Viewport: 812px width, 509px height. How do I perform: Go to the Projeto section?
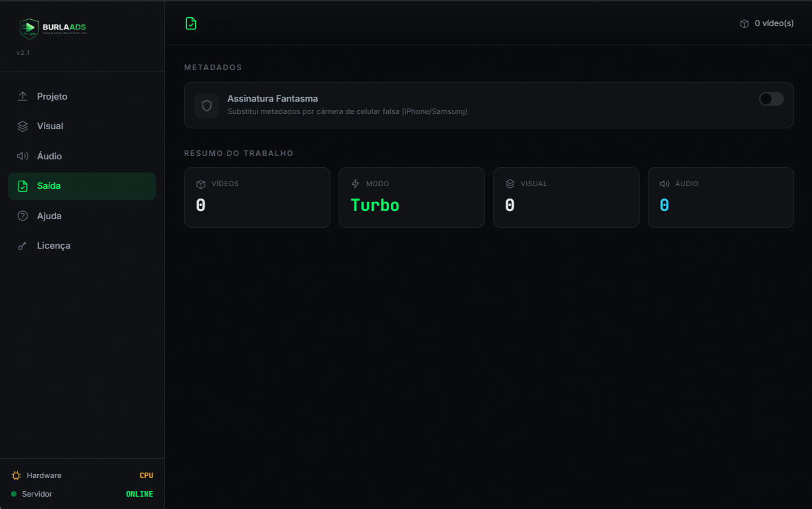point(82,96)
